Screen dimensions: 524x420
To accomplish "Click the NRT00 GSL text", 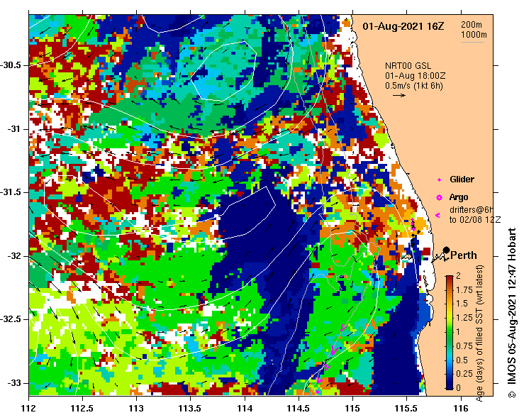I will pos(408,66).
